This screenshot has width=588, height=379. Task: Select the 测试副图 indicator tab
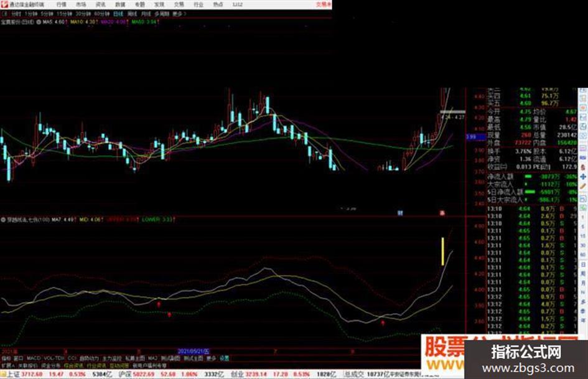(170, 358)
